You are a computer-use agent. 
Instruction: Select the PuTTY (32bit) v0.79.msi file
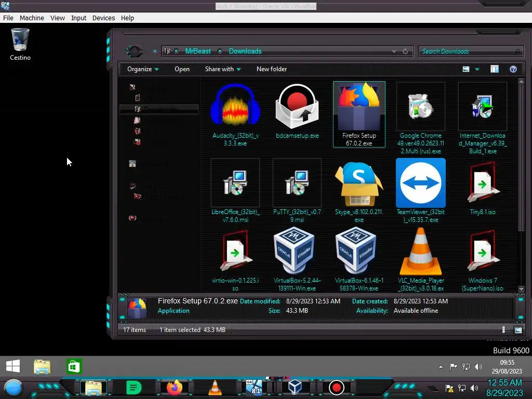coord(297,191)
